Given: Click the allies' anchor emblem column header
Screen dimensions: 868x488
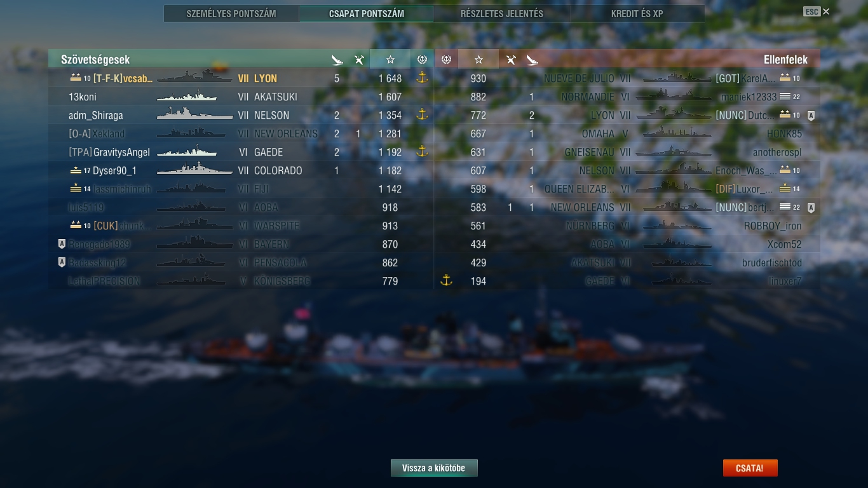Looking at the screenshot, I should pyautogui.click(x=422, y=59).
